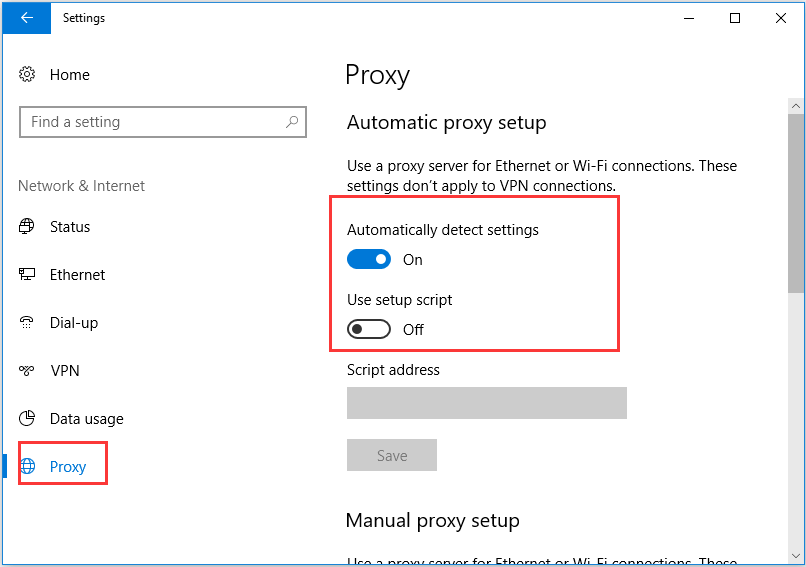The width and height of the screenshot is (806, 567).
Task: Click the Dial-up phone icon
Action: (27, 322)
